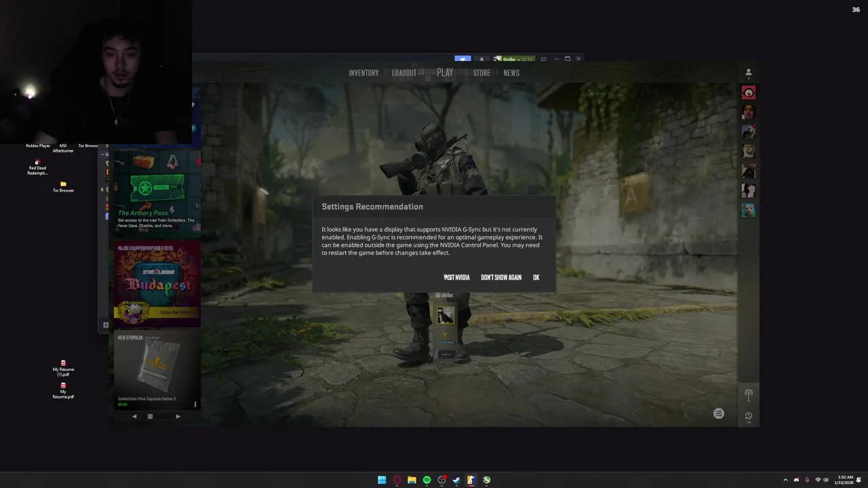Open the volume control in system tray
Image resolution: width=868 pixels, height=488 pixels.
[x=826, y=480]
